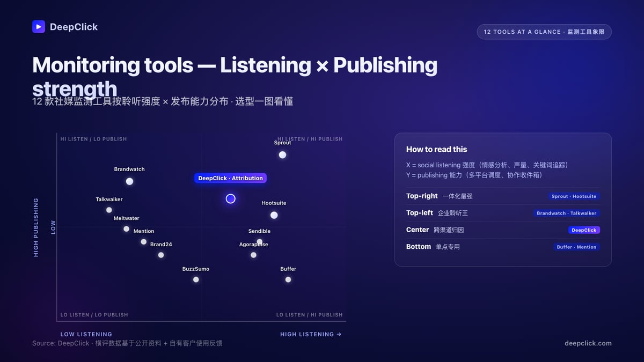The height and width of the screenshot is (362, 644).
Task: Click the 12 TOOLS AT A GLANCE pill
Action: 544,32
